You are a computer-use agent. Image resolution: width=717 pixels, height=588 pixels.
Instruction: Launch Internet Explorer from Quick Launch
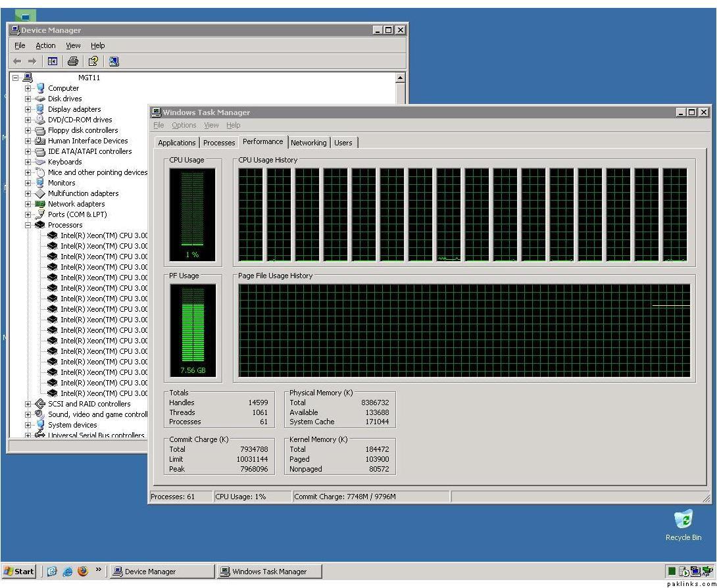(x=68, y=571)
